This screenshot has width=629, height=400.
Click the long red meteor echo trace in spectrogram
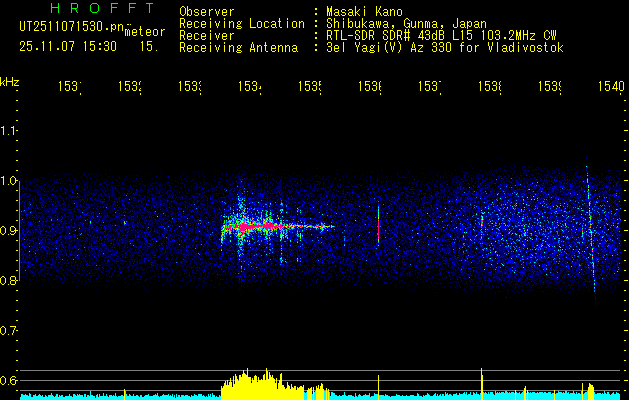point(277,227)
